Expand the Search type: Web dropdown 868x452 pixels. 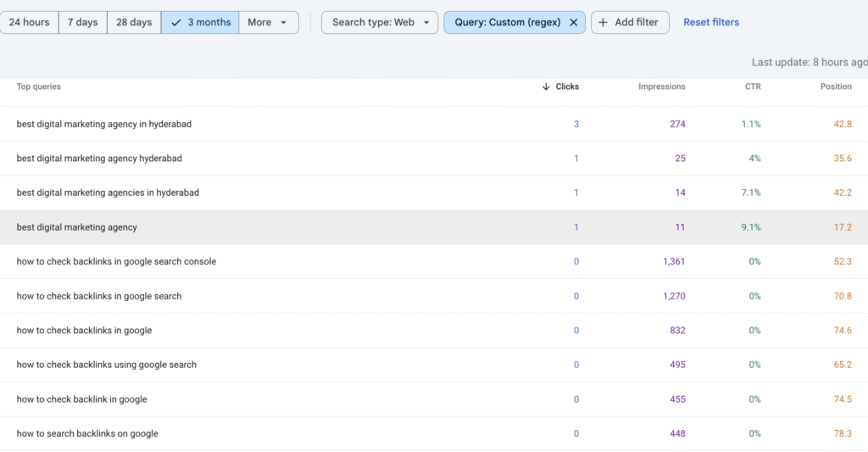[x=380, y=23]
